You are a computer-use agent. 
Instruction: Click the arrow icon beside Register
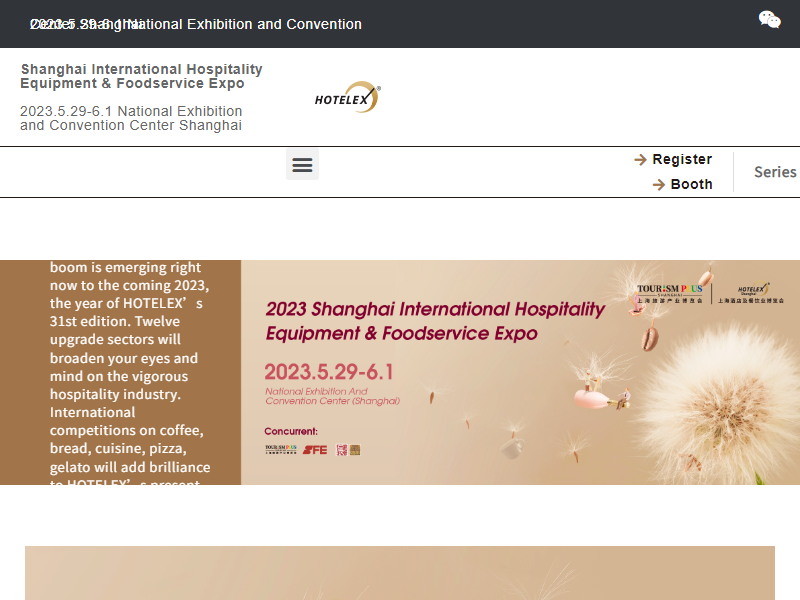[x=640, y=159]
